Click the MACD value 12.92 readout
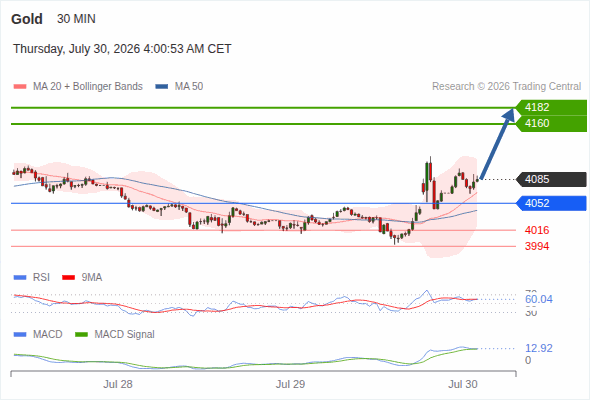The height and width of the screenshot is (400, 590). (539, 348)
